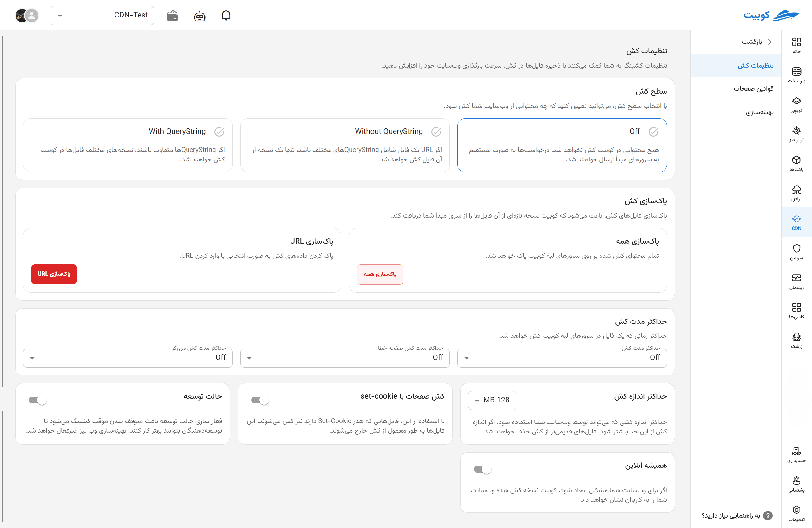Click the کوبیت logo
The image size is (812, 528).
pyautogui.click(x=771, y=15)
